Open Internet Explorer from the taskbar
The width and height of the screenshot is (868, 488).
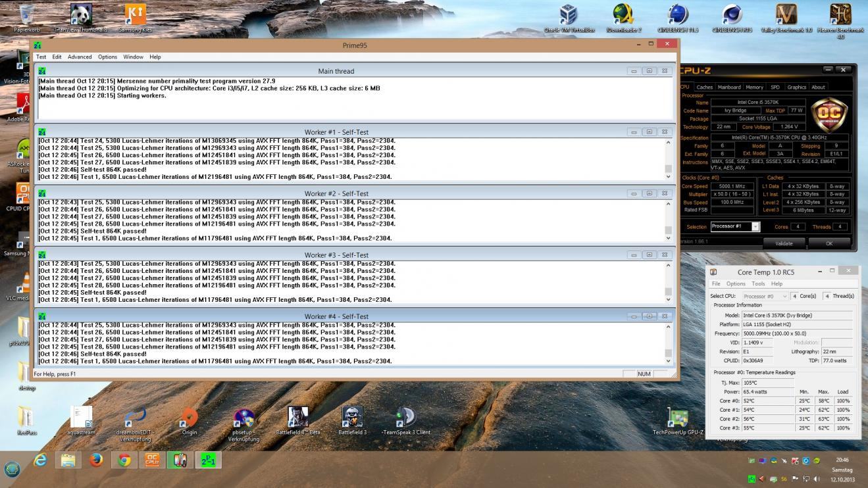tap(40, 460)
